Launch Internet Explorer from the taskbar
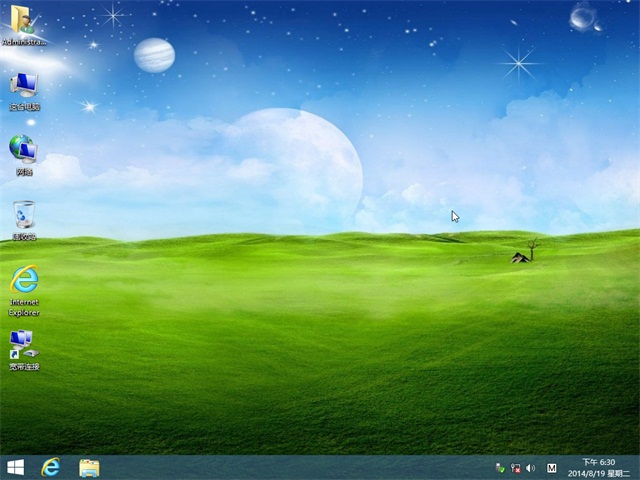640x480 pixels. point(50,467)
